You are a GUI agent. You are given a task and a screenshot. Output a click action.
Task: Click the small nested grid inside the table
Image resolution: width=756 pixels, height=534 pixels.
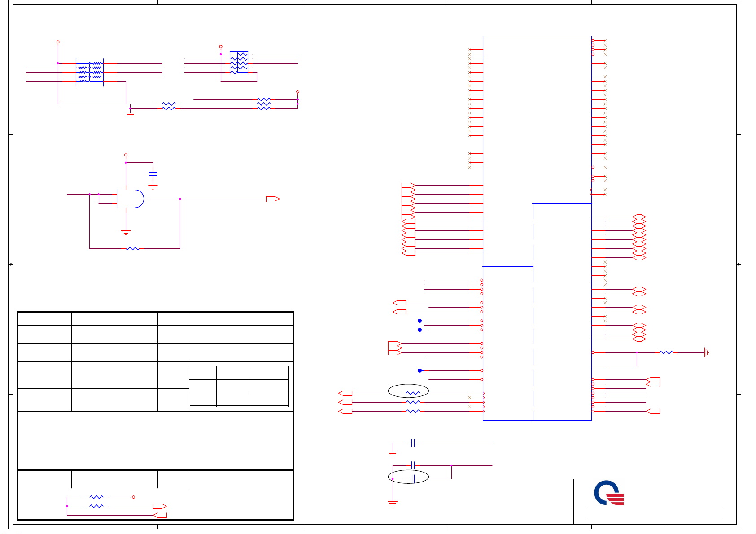239,386
